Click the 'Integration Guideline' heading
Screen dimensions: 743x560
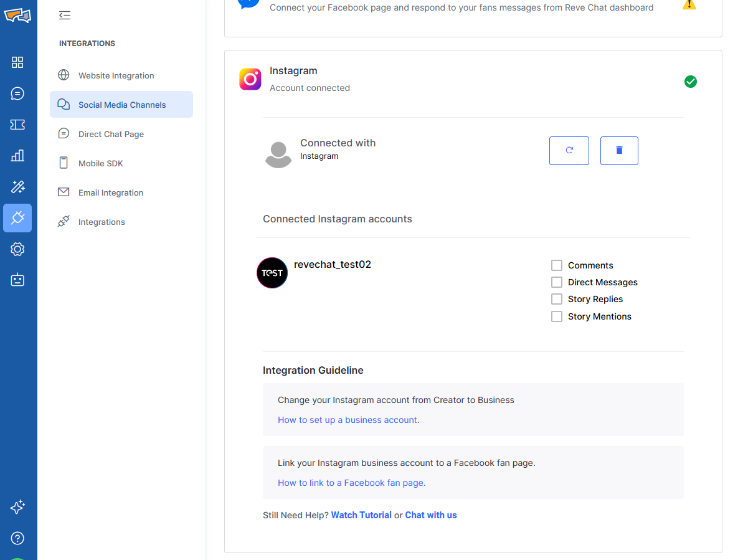[313, 370]
